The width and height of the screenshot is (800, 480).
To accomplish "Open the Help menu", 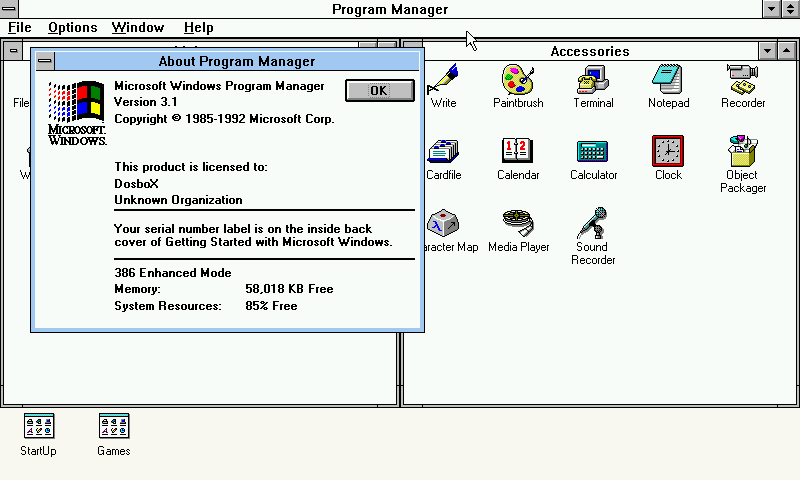I will (199, 28).
